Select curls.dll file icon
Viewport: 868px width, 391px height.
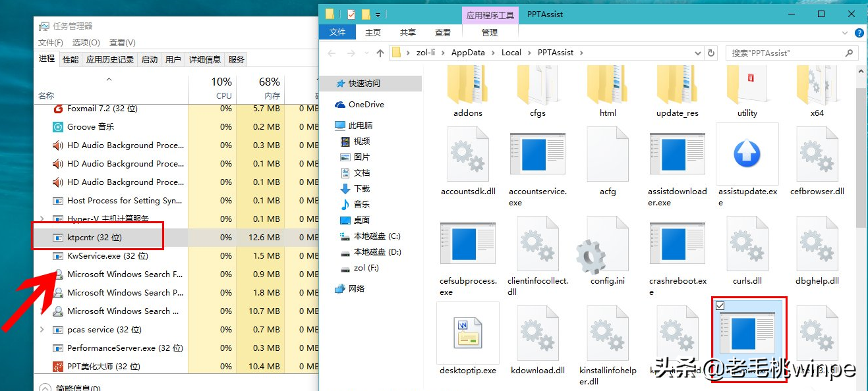747,244
